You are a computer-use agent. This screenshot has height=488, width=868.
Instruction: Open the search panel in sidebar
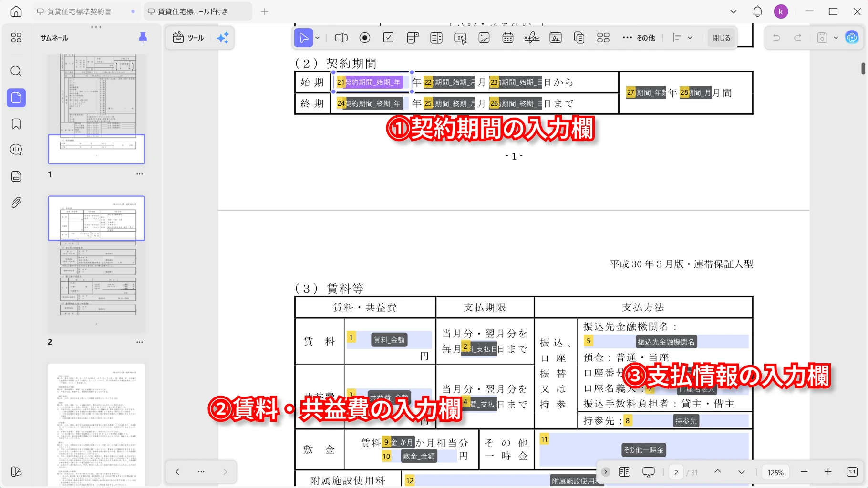(x=16, y=71)
